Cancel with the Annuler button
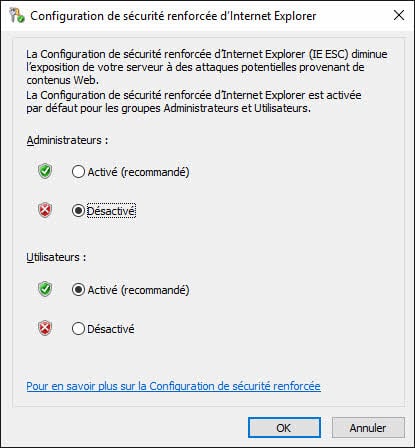 click(x=368, y=428)
